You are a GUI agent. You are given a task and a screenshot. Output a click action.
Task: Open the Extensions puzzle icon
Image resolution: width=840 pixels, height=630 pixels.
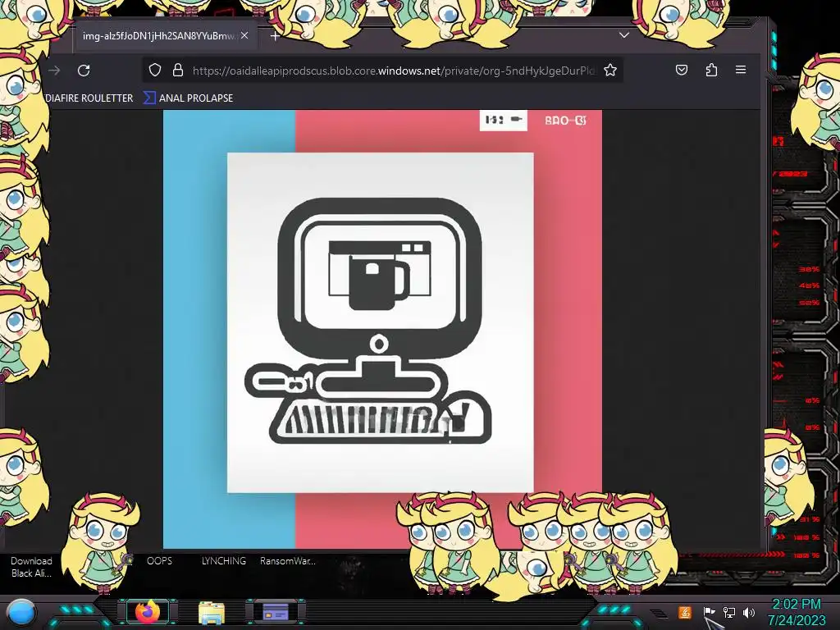pos(711,70)
